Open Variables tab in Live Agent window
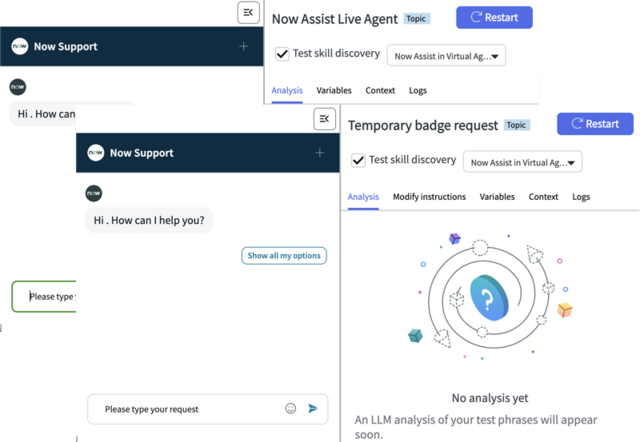 333,90
